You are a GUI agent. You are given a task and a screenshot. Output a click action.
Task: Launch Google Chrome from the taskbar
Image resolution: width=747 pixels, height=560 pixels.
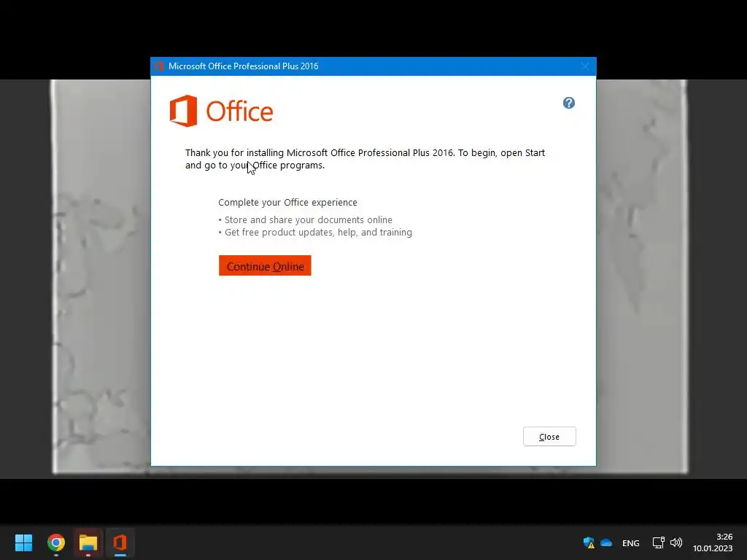click(56, 542)
